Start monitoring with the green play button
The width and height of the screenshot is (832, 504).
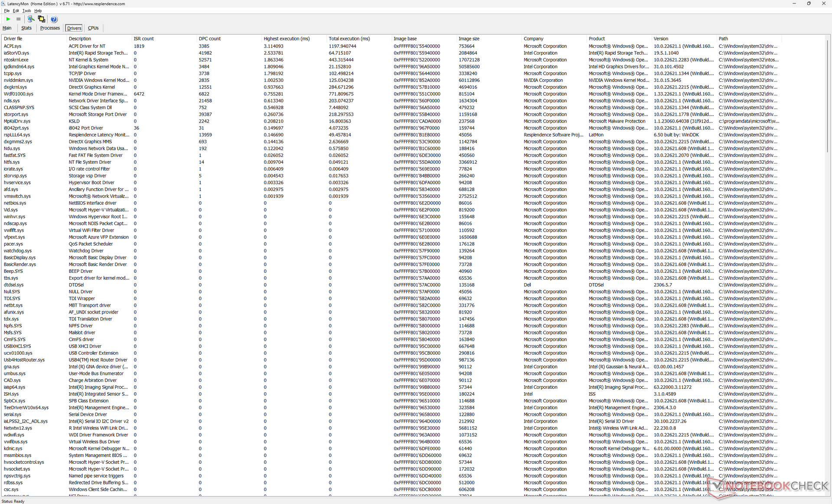pyautogui.click(x=8, y=19)
